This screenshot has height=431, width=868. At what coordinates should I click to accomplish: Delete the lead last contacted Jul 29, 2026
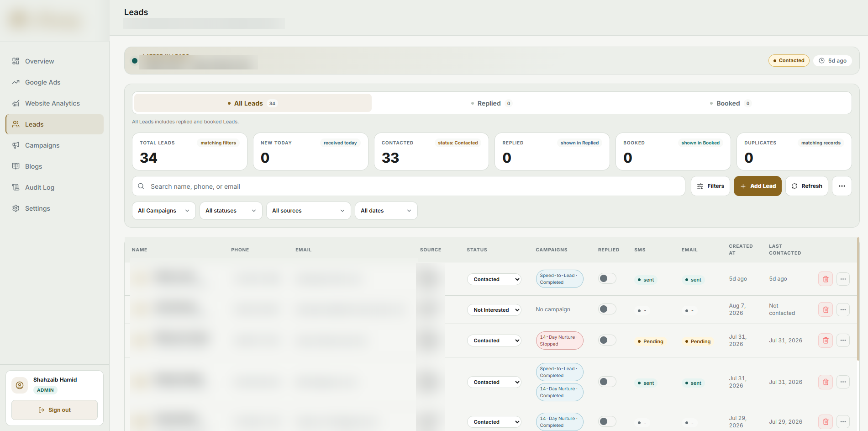[826, 422]
